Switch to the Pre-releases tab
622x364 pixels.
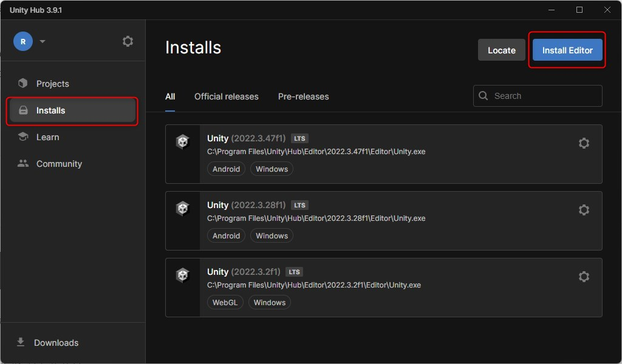[303, 96]
